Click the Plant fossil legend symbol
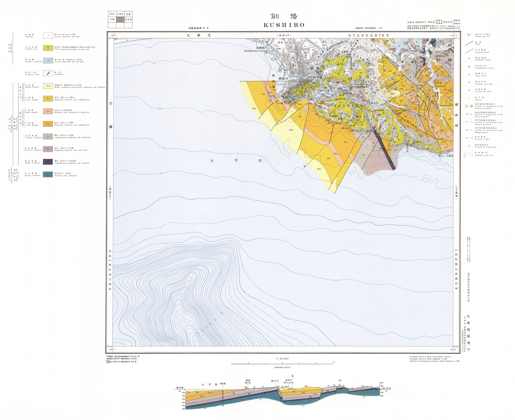The width and height of the screenshot is (515, 420). (469, 75)
